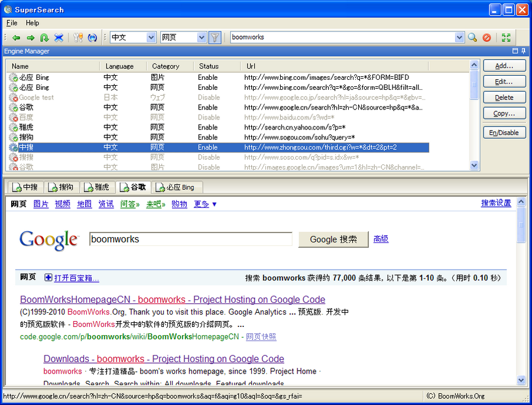This screenshot has width=532, height=405.
Task: Click the disabled icon of Google test row
Action: click(14, 98)
